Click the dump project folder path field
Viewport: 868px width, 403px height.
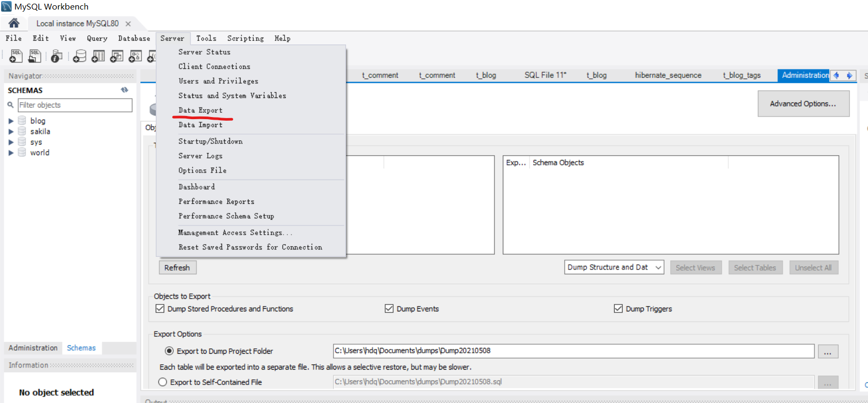tap(573, 351)
